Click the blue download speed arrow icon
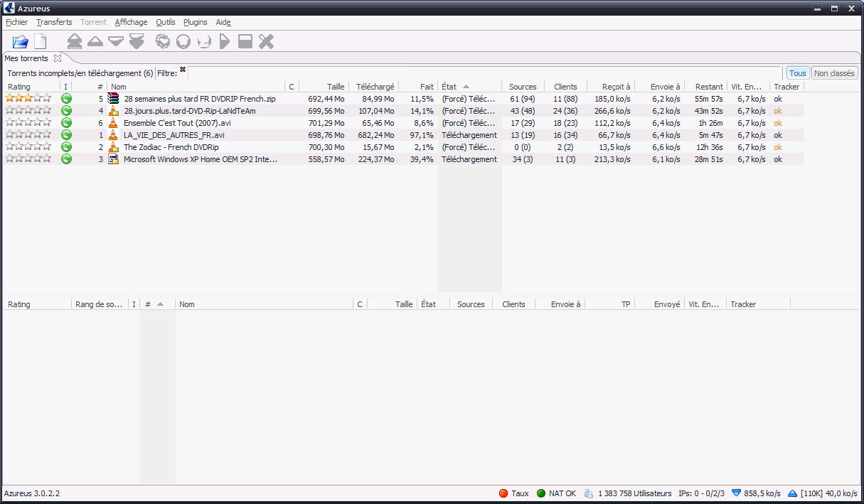864x504 pixels. (737, 493)
